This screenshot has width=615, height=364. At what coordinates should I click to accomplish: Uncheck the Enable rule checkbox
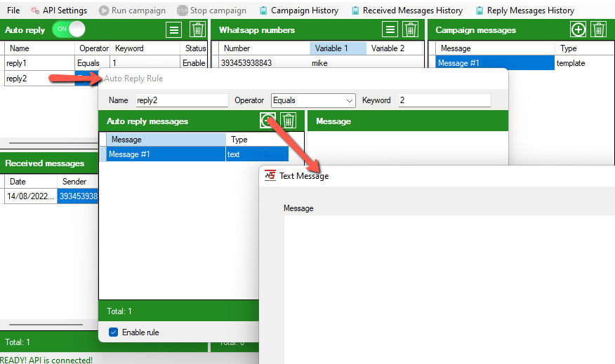point(114,332)
